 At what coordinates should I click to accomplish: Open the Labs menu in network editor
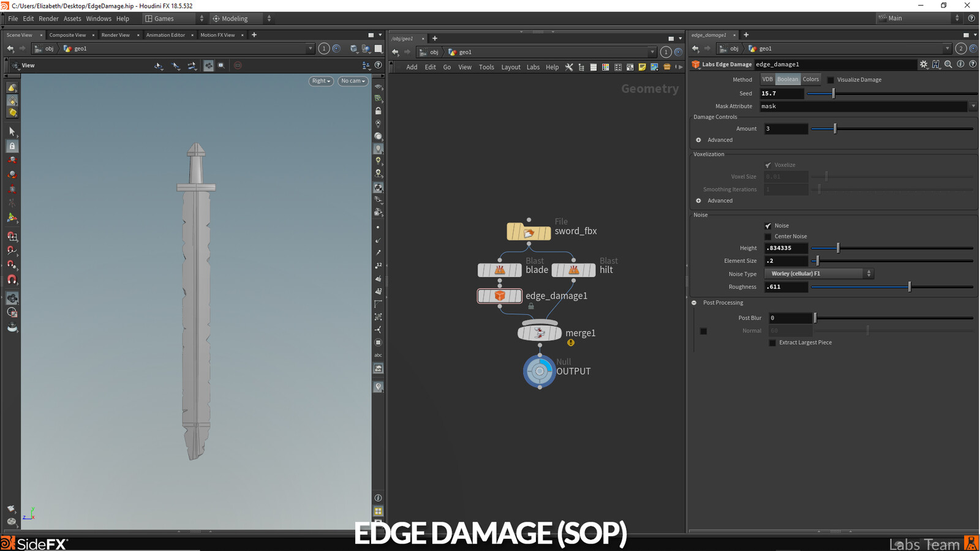[x=533, y=67]
